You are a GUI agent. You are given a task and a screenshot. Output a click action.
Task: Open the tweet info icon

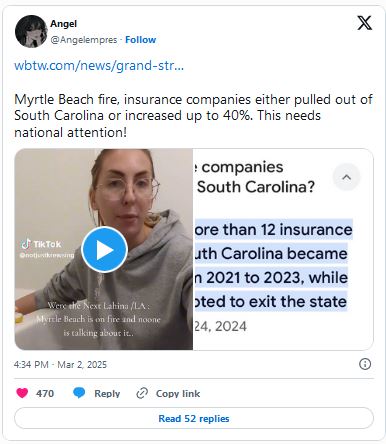(x=365, y=364)
